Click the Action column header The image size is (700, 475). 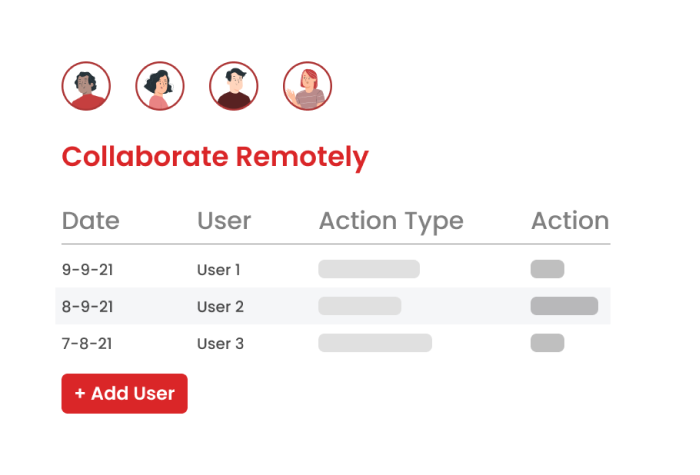(x=569, y=221)
